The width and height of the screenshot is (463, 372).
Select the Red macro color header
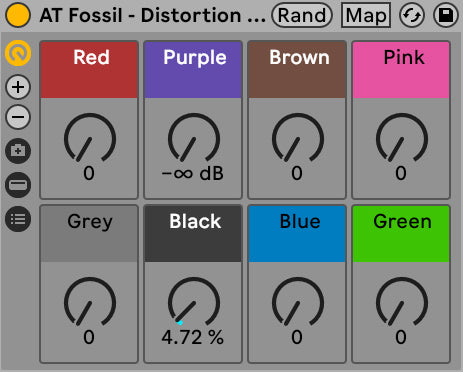click(x=89, y=70)
